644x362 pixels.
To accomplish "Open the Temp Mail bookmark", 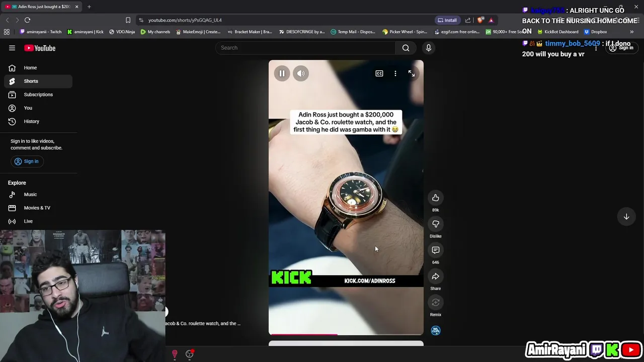I will 353,32.
